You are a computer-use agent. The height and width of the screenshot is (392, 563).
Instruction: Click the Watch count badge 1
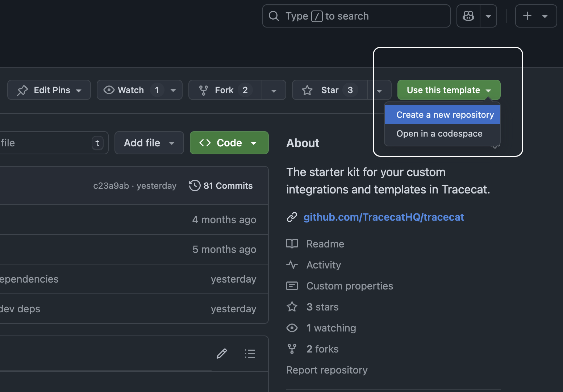[157, 90]
